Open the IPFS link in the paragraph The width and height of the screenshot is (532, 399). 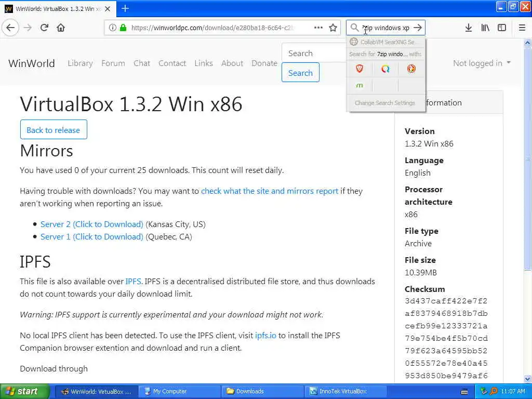(x=133, y=282)
